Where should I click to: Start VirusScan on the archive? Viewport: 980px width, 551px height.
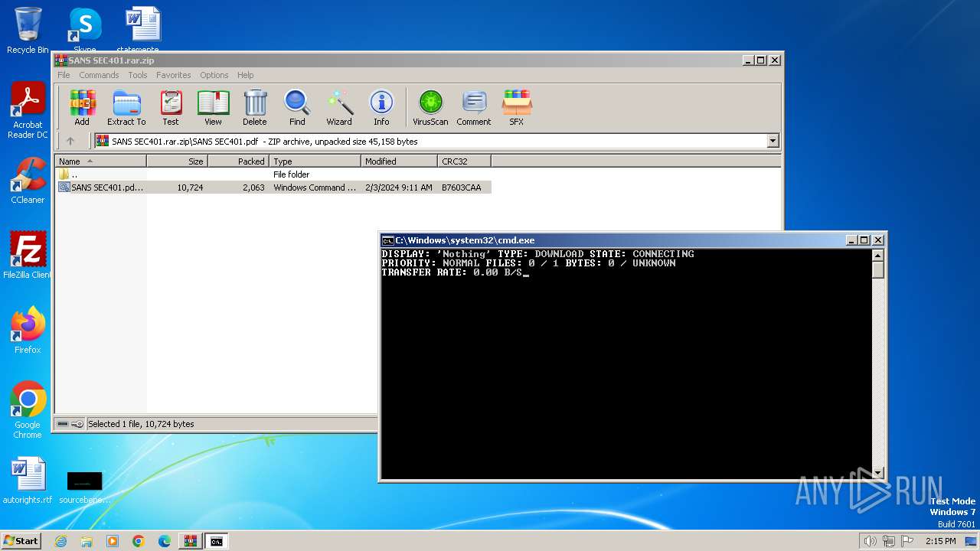coord(430,108)
